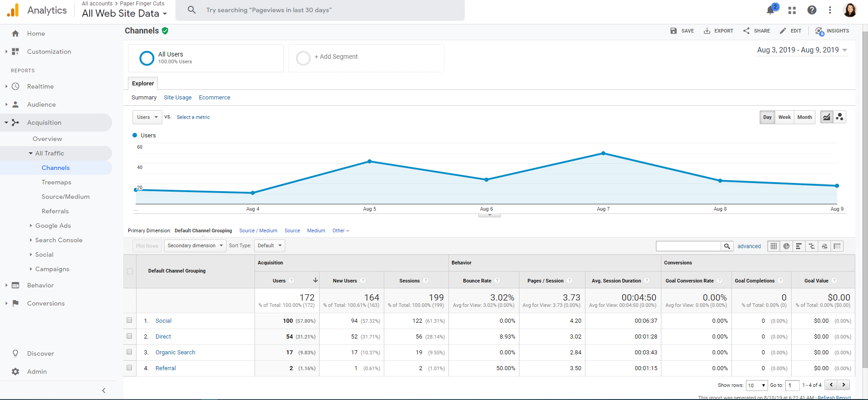Select the pie chart percentage view icon
The image size is (868, 400).
tap(787, 246)
